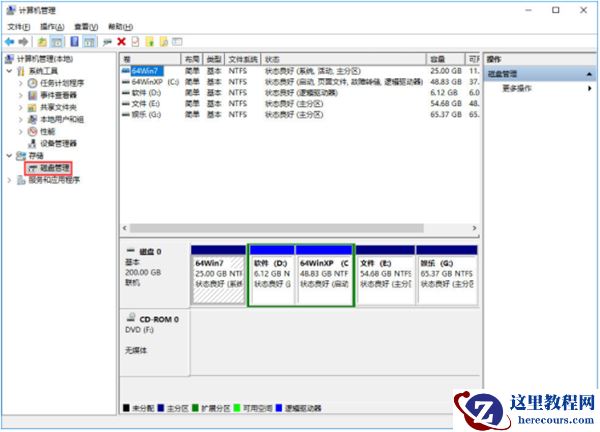Sort by the 类型 column header
600x432 pixels.
214,59
